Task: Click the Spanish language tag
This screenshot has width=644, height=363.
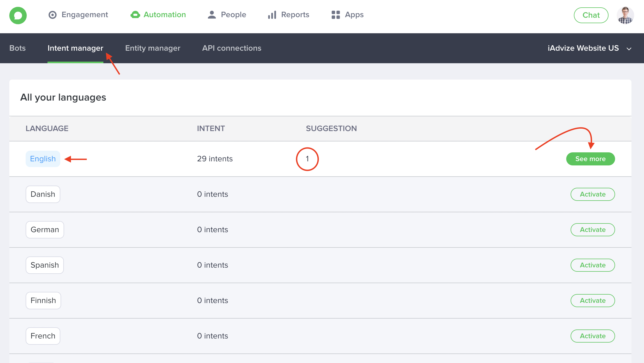Action: coord(45,265)
